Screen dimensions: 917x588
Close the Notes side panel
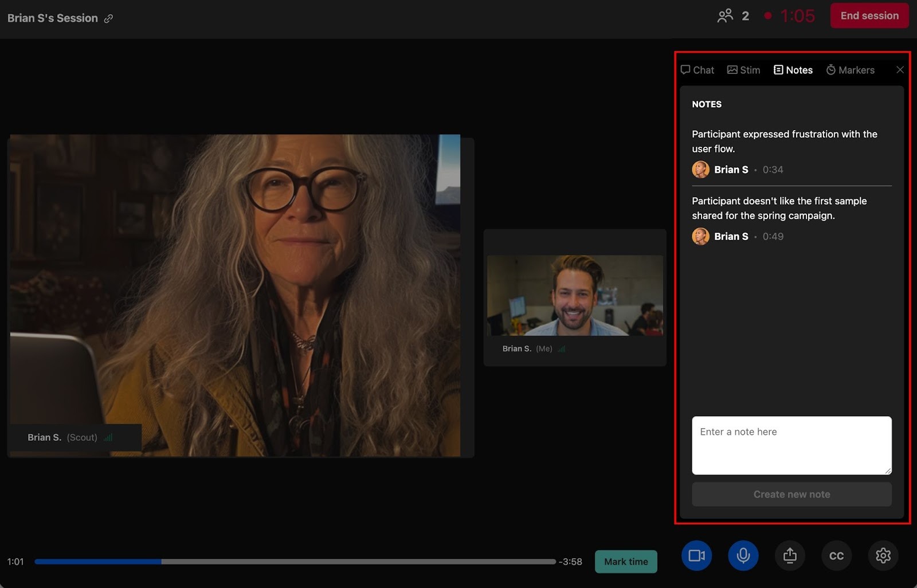pos(900,70)
